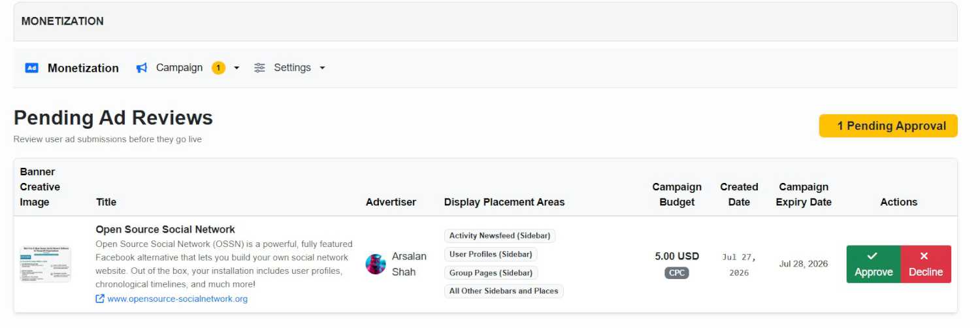The image size is (980, 328).
Task: Click the Settings sliders icon
Action: point(259,68)
